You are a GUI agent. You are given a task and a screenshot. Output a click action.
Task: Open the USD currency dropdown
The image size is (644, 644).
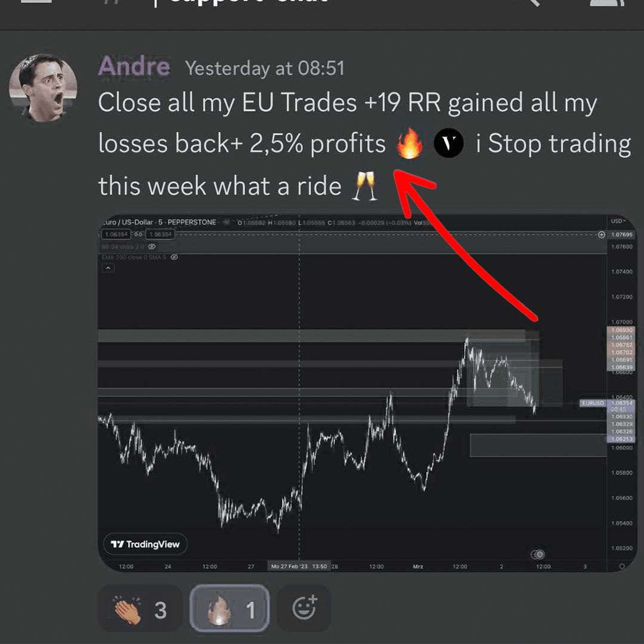pyautogui.click(x=618, y=221)
